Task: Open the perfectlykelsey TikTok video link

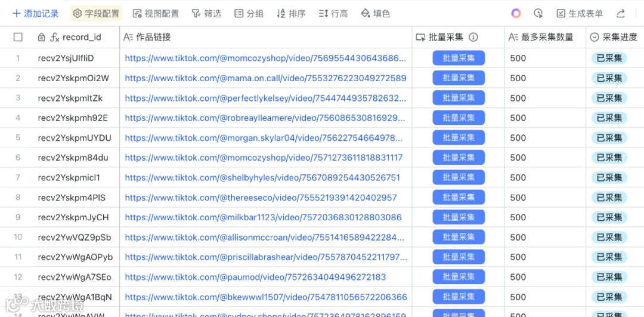Action: coord(266,98)
